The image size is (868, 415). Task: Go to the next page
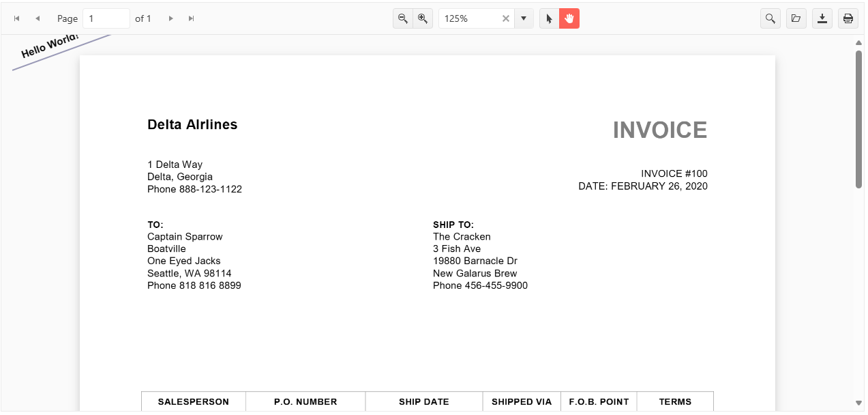tap(170, 18)
